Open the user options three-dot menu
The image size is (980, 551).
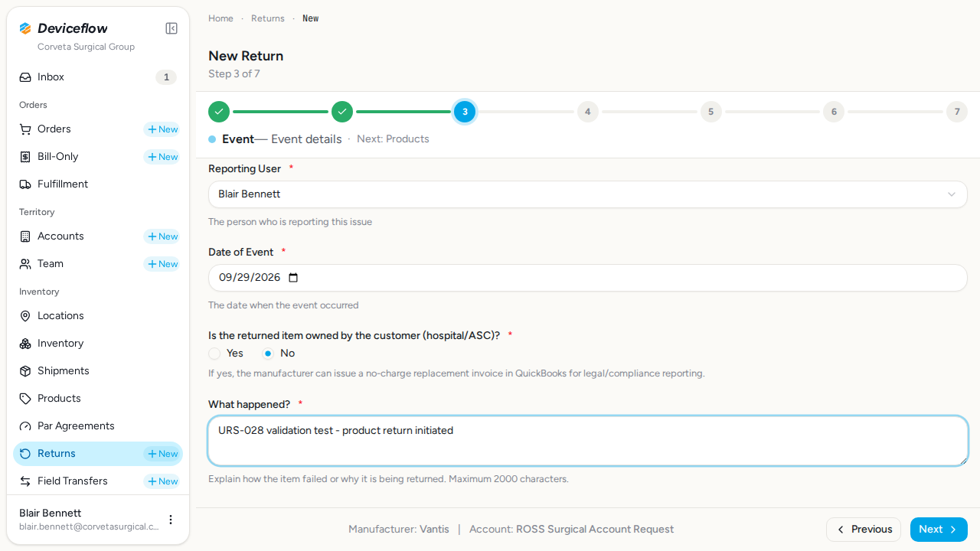(171, 520)
